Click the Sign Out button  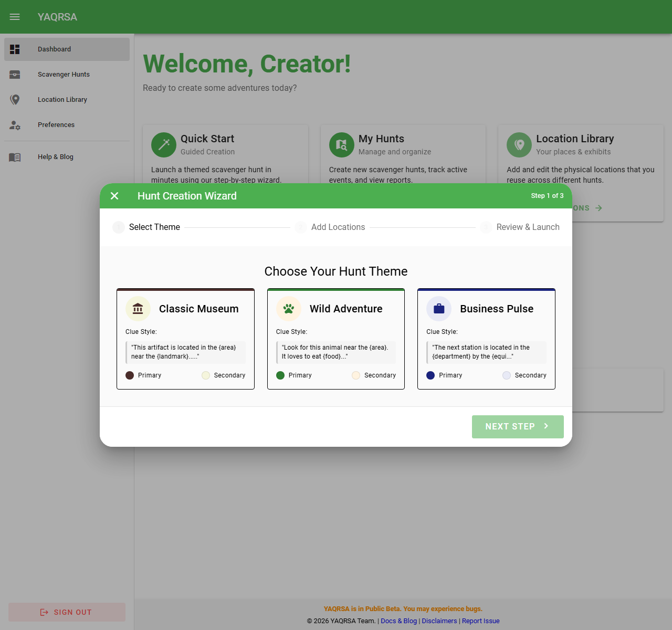click(67, 612)
